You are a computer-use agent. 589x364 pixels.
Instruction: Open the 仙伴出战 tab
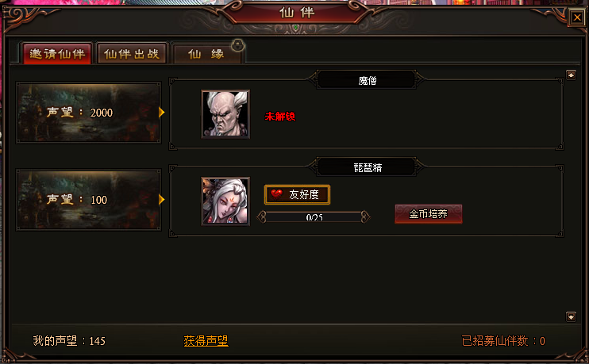pyautogui.click(x=132, y=54)
